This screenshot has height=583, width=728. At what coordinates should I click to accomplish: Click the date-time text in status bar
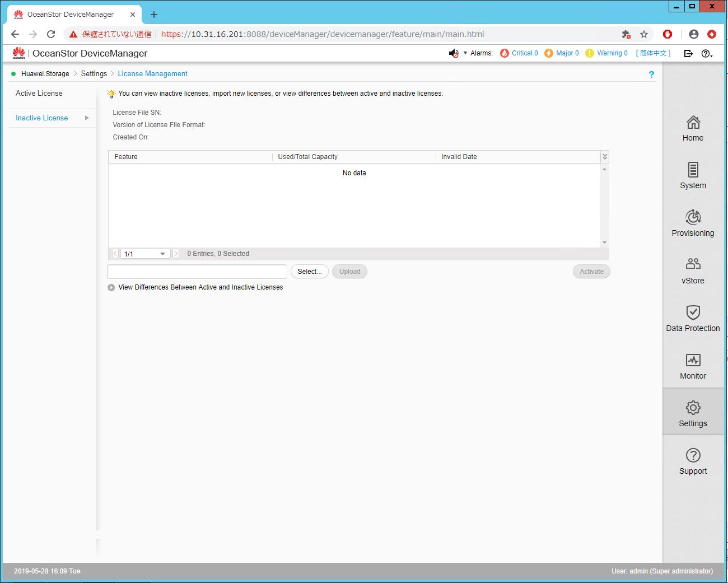tap(47, 571)
